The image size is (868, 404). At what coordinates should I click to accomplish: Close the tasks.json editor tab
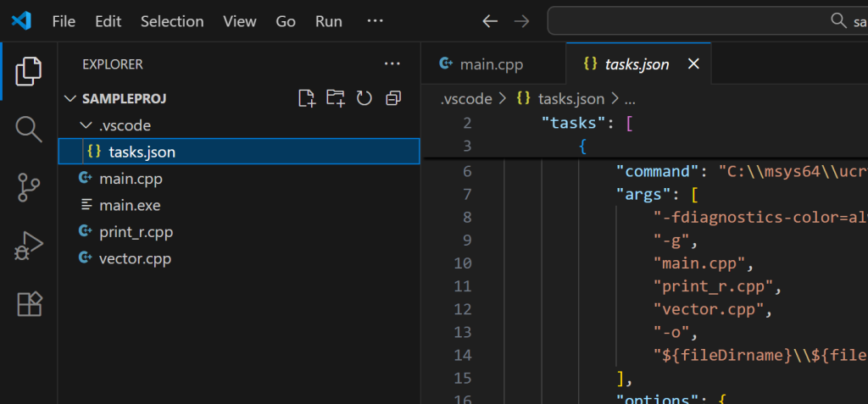[693, 64]
